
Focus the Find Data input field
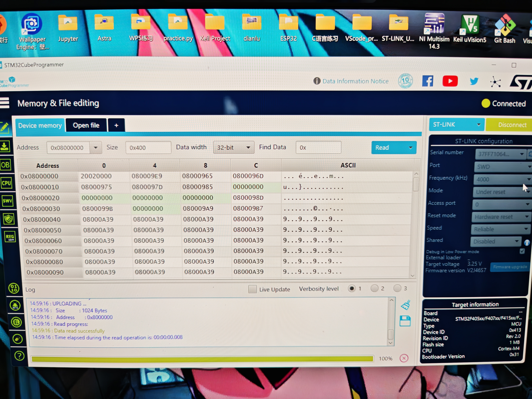318,147
